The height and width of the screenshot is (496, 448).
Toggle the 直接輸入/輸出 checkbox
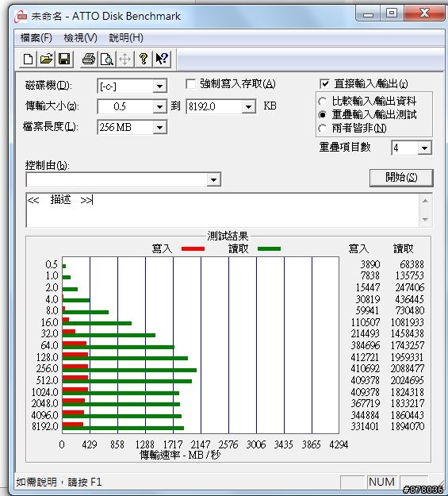[x=324, y=84]
